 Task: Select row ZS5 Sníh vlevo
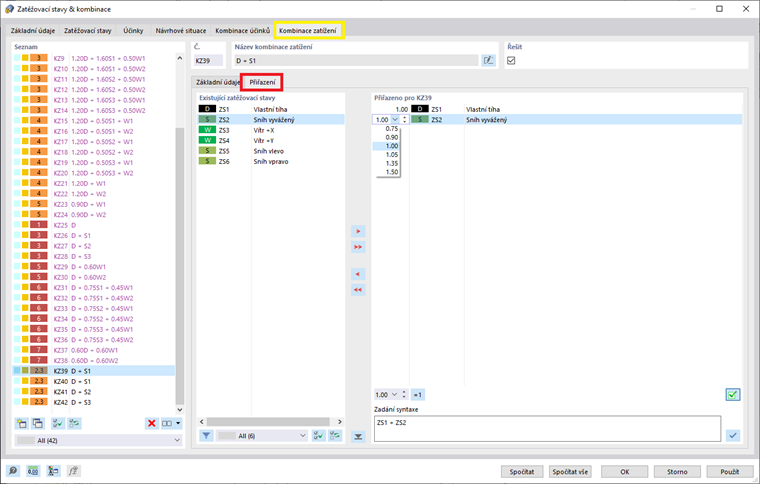[271, 151]
